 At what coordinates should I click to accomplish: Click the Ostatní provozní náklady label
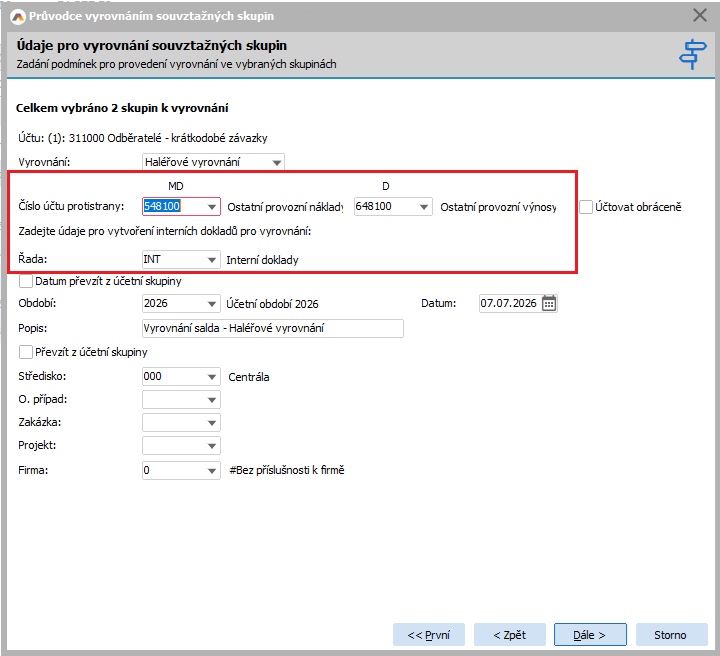[285, 207]
